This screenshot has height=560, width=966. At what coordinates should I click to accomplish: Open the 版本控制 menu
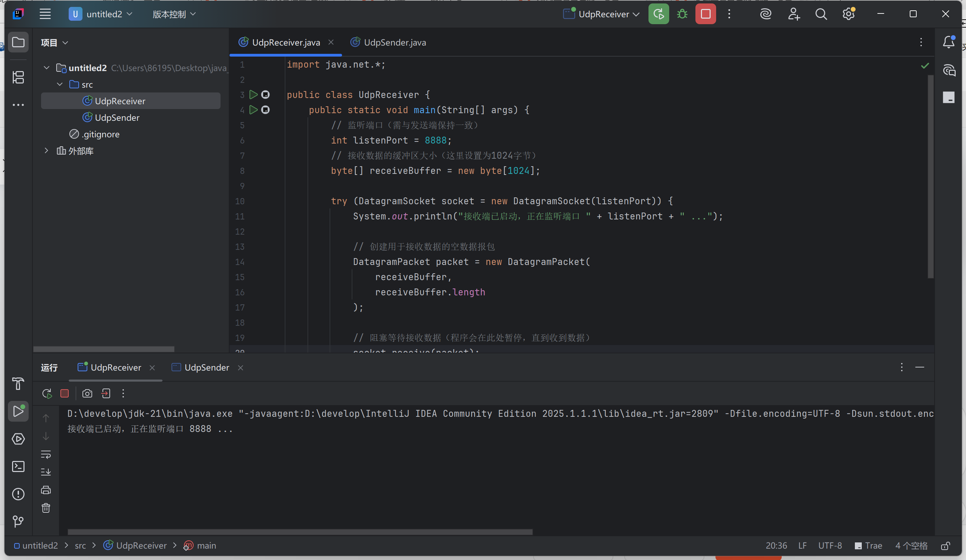174,14
